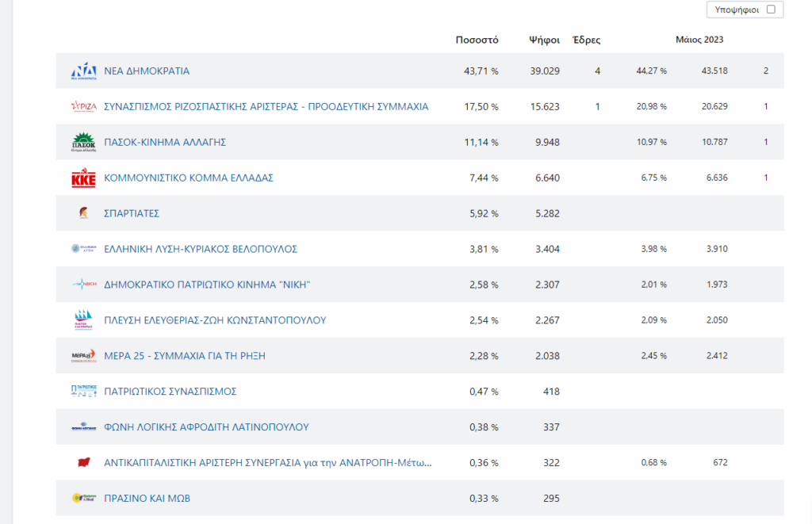812x524 pixels.
Task: Click the 337 votes value
Action: pyautogui.click(x=552, y=427)
